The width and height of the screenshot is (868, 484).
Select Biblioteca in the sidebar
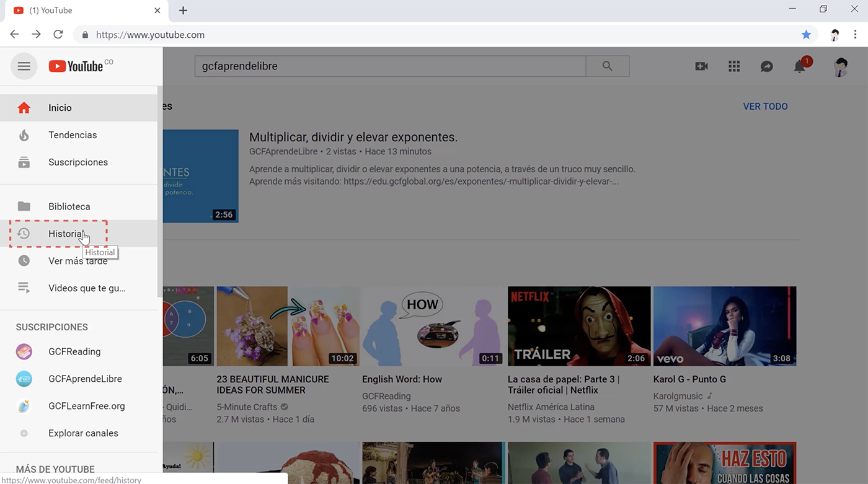(x=79, y=206)
